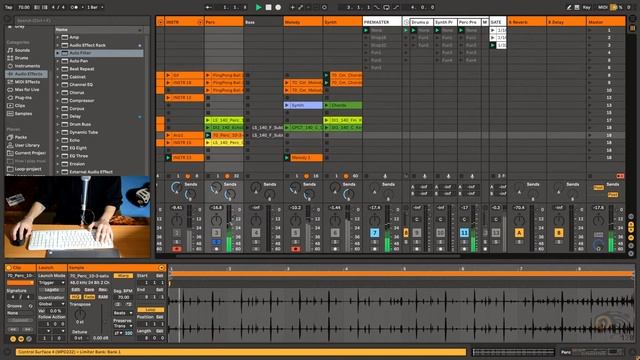Launch the Melody 1 clip
Screen dimensions: 640x360
(287, 158)
